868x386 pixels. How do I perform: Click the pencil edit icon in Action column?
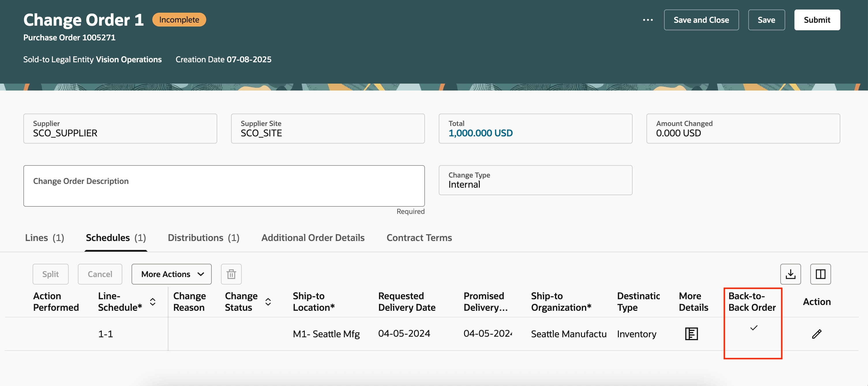tap(816, 334)
